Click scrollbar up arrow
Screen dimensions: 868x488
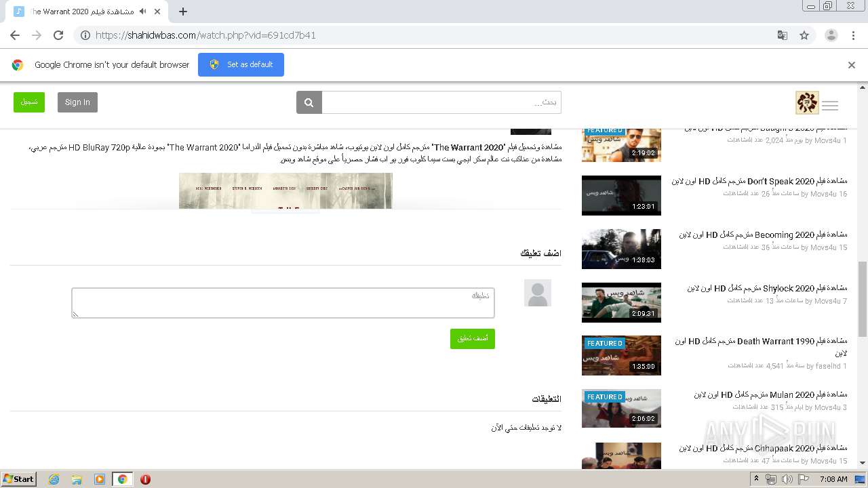[x=863, y=88]
